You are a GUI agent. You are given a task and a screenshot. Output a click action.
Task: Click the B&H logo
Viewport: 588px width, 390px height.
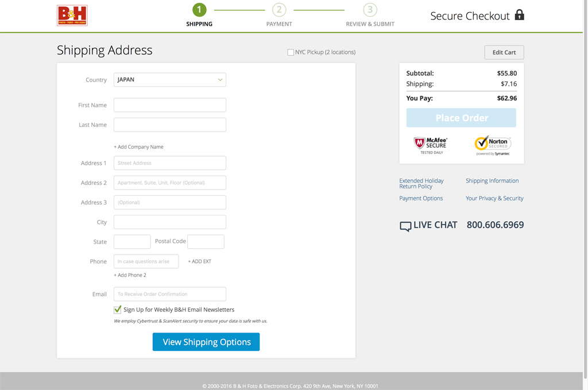72,16
